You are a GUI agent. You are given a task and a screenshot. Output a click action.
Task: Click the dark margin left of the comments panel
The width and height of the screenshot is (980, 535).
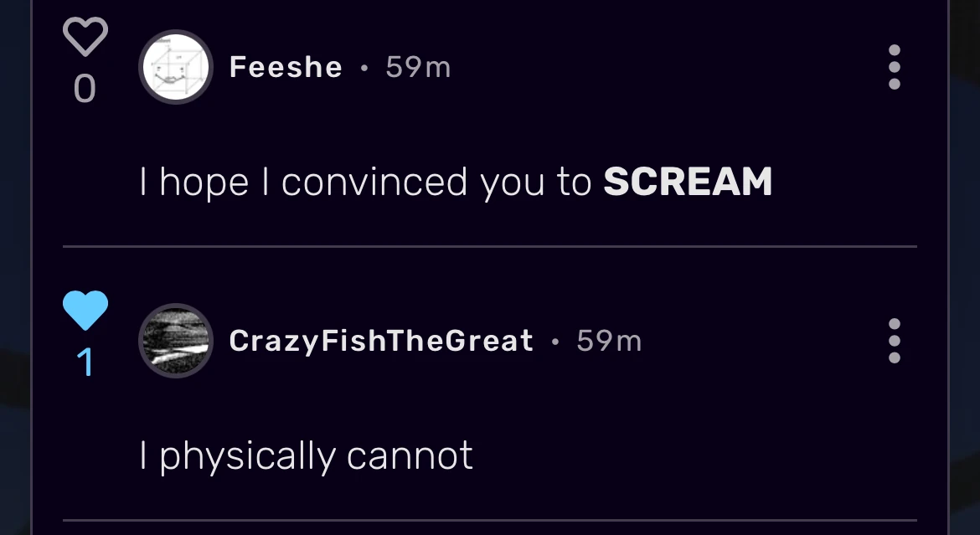[15, 268]
